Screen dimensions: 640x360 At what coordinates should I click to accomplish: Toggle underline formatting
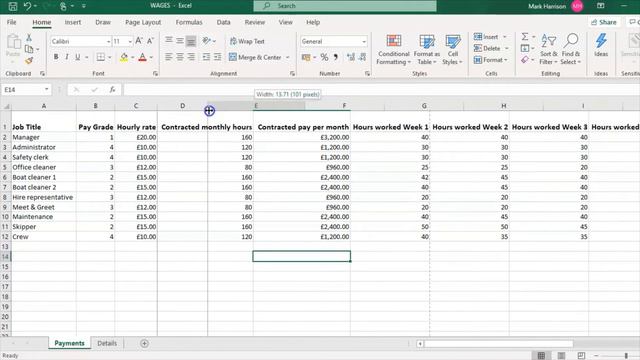coord(77,57)
